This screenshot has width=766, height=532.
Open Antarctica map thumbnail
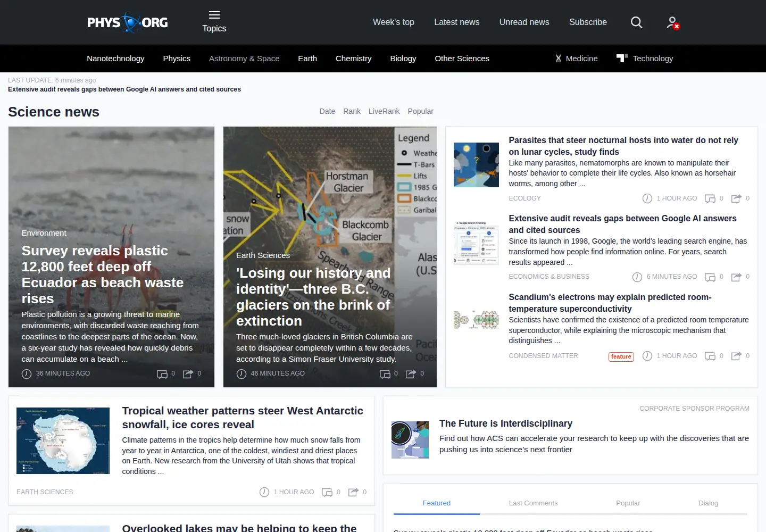63,440
